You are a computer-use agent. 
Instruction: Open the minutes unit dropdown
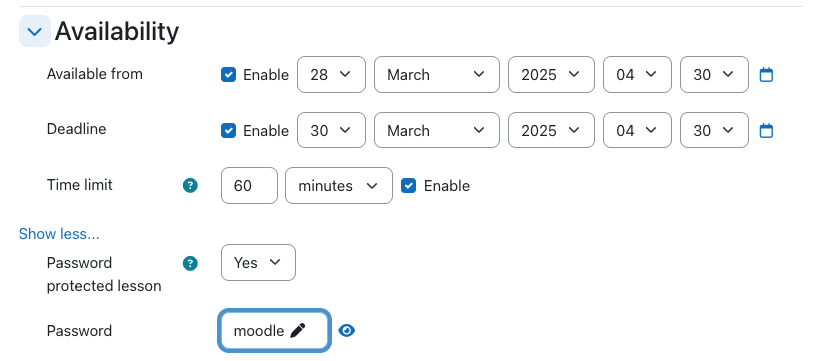[x=339, y=186]
